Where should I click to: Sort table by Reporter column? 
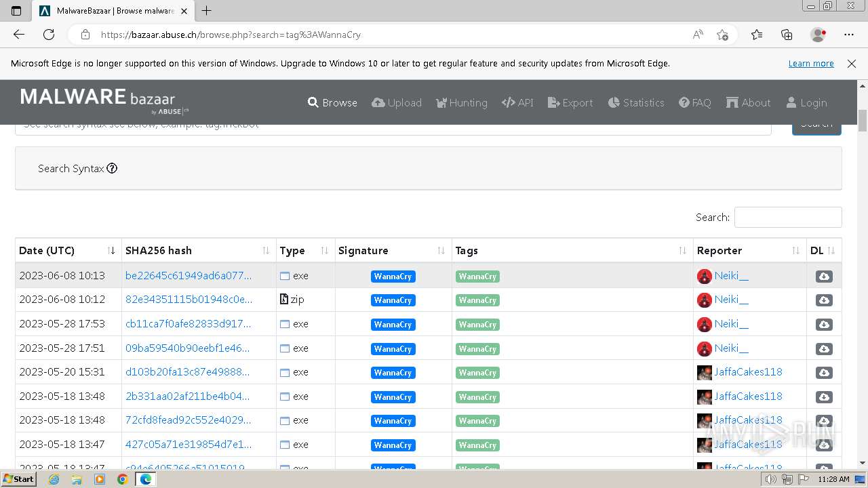tap(749, 250)
